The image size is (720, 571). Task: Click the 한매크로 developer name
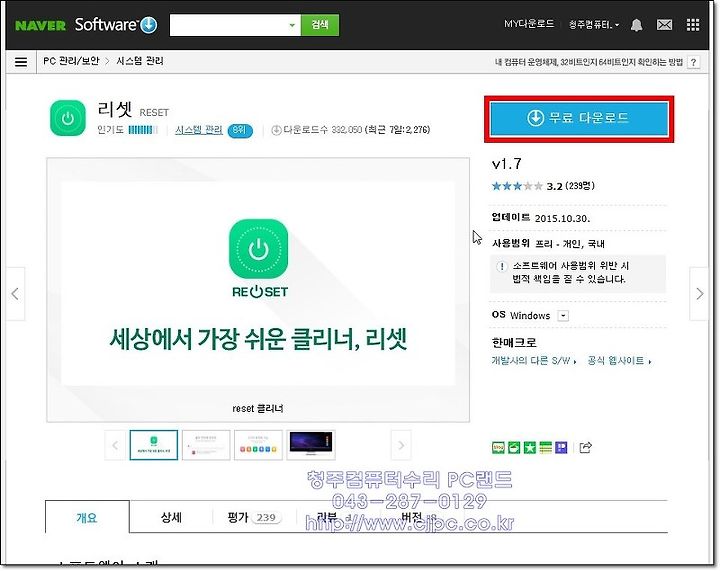coord(514,342)
